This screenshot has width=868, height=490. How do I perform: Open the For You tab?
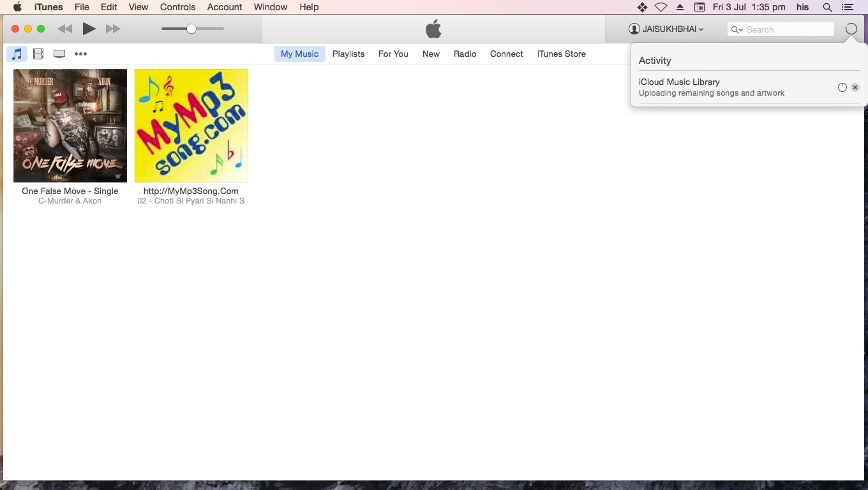coord(393,54)
